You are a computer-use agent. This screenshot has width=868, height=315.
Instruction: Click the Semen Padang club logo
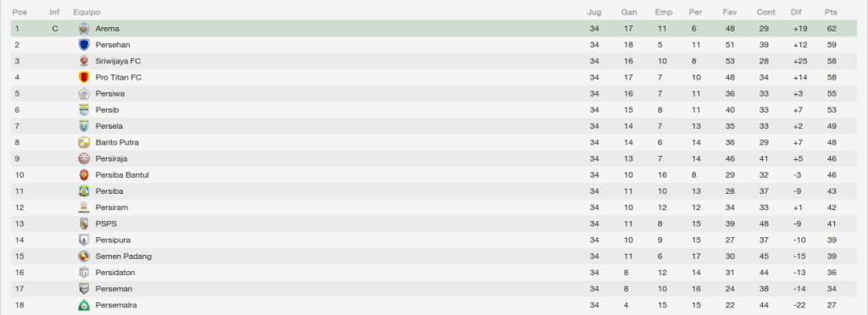tap(84, 257)
